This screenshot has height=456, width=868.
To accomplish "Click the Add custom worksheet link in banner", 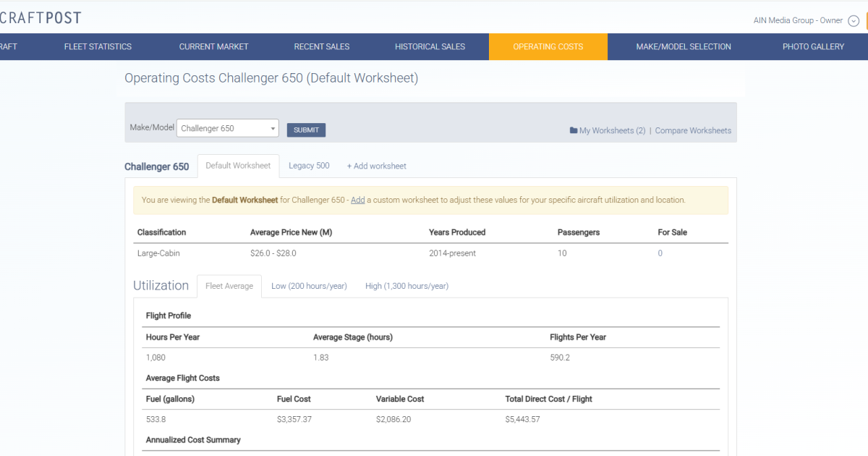I will click(x=357, y=200).
